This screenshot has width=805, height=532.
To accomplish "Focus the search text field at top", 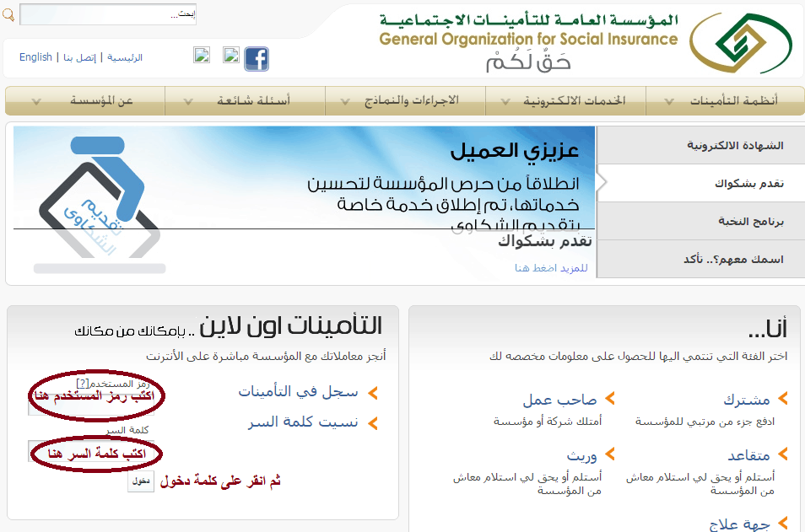I will (x=107, y=15).
